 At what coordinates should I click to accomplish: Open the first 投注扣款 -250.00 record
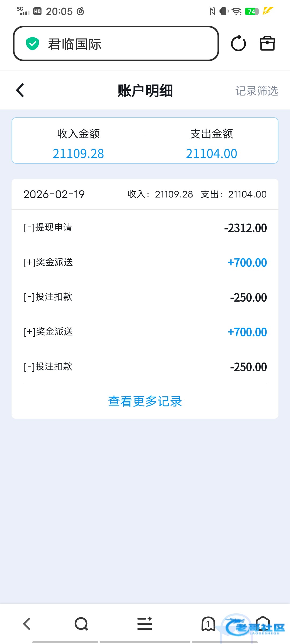[x=145, y=297]
